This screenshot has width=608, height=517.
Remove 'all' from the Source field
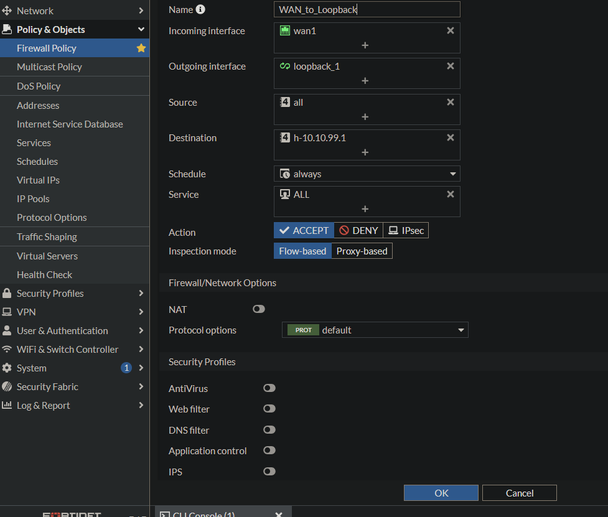tap(450, 102)
